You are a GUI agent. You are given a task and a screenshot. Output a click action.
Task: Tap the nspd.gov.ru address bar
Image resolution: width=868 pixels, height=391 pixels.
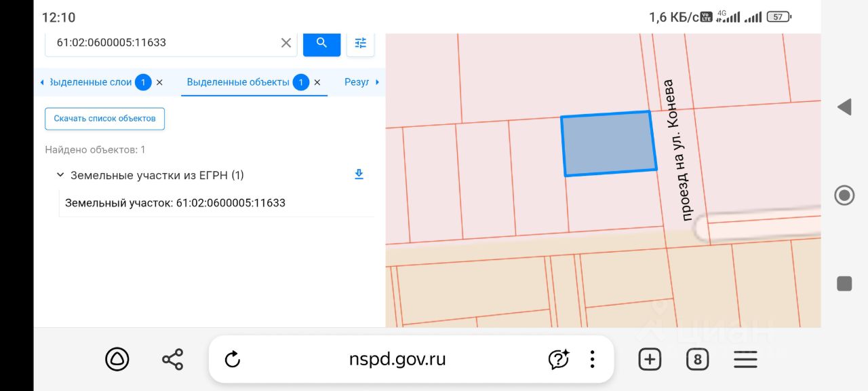tap(397, 359)
